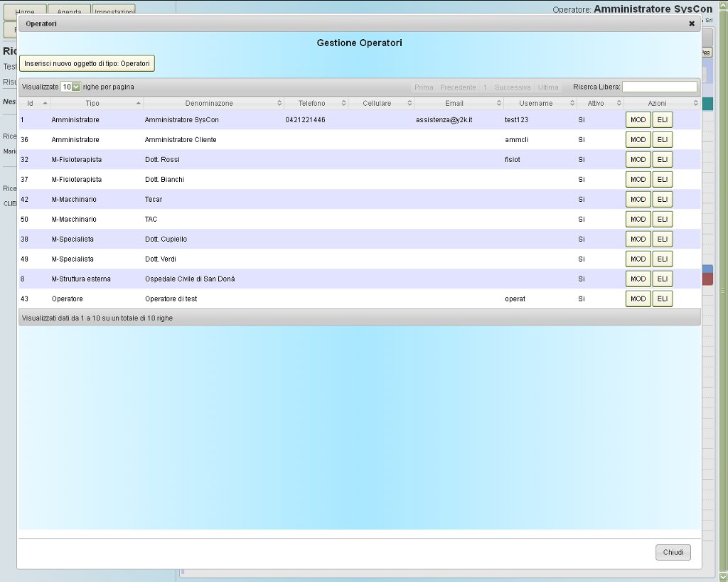Screen dimensions: 728x582
Task: Sort by Username column header
Action: pos(535,104)
